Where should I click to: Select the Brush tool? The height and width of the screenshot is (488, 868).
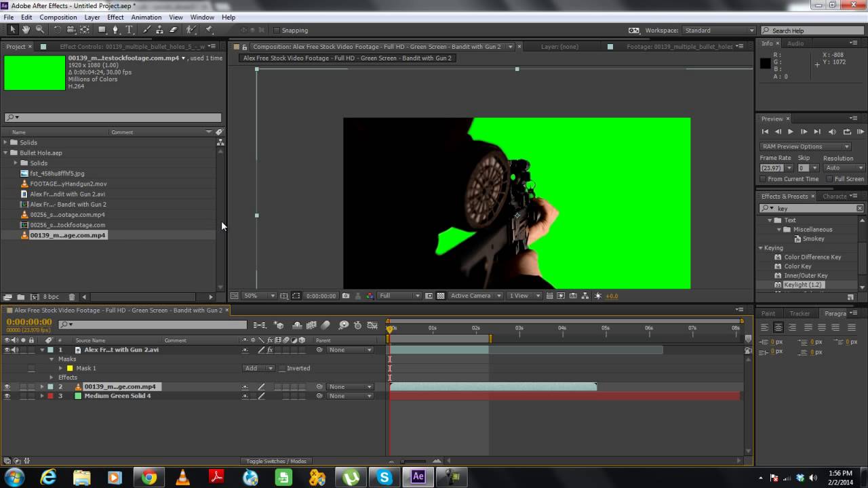coord(146,30)
